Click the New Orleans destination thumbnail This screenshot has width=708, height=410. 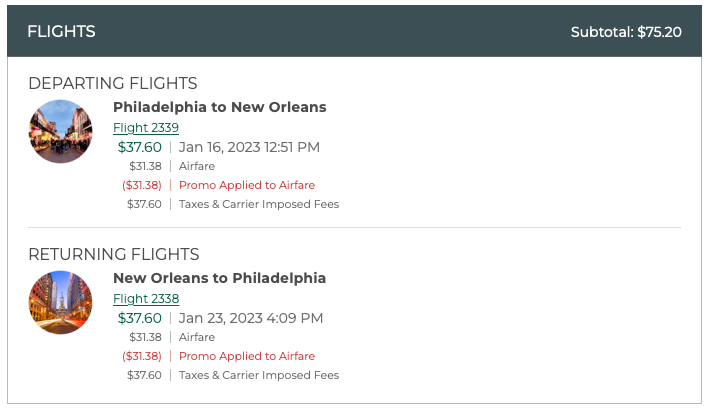(60, 132)
